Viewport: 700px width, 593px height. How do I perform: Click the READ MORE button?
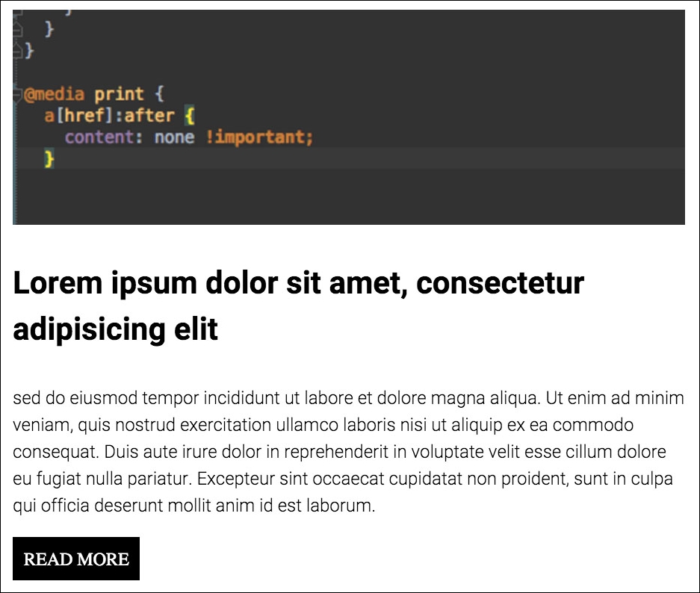click(76, 559)
